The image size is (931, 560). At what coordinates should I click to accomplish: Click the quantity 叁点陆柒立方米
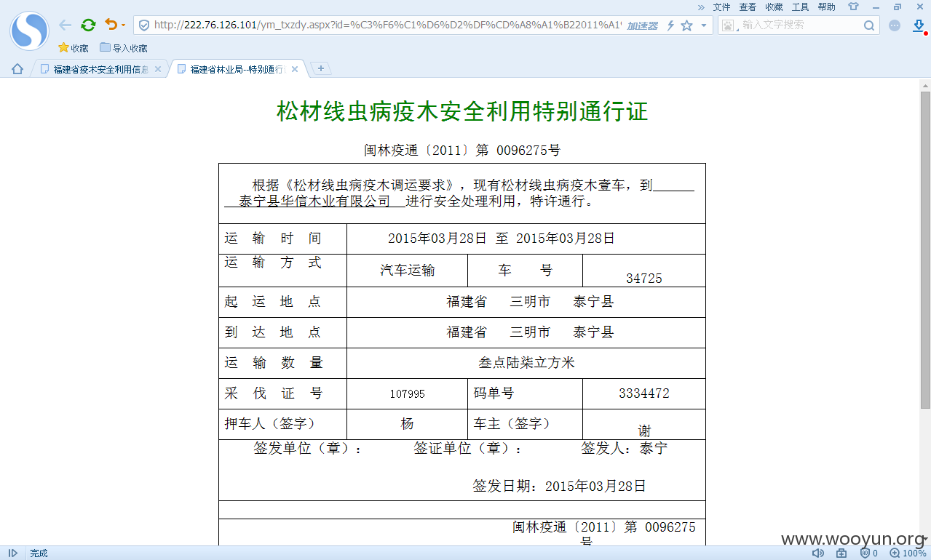point(526,362)
